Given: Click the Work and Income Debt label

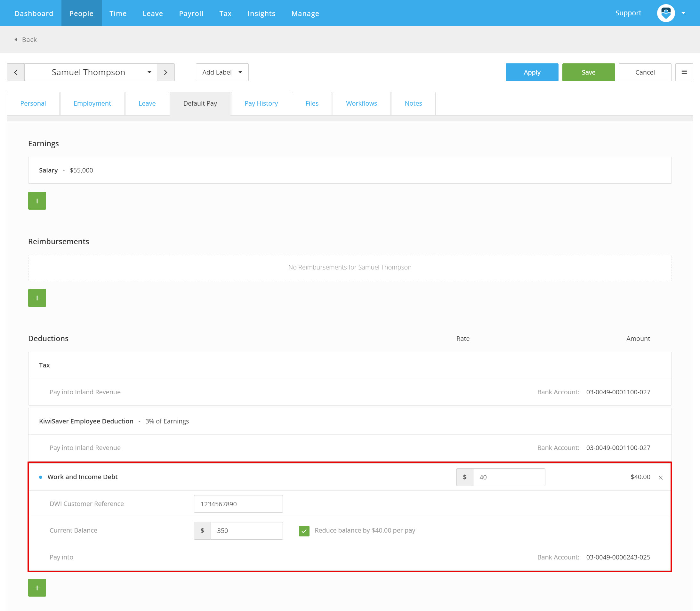Looking at the screenshot, I should pyautogui.click(x=83, y=477).
